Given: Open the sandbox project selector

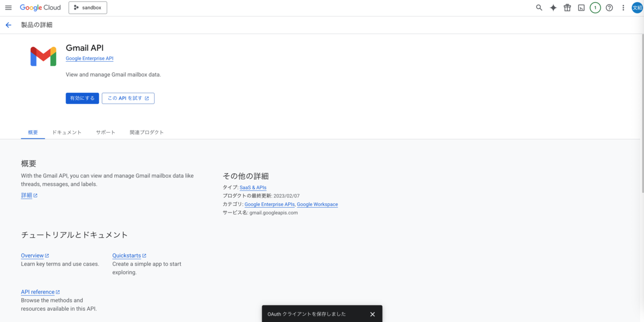Looking at the screenshot, I should pyautogui.click(x=87, y=8).
